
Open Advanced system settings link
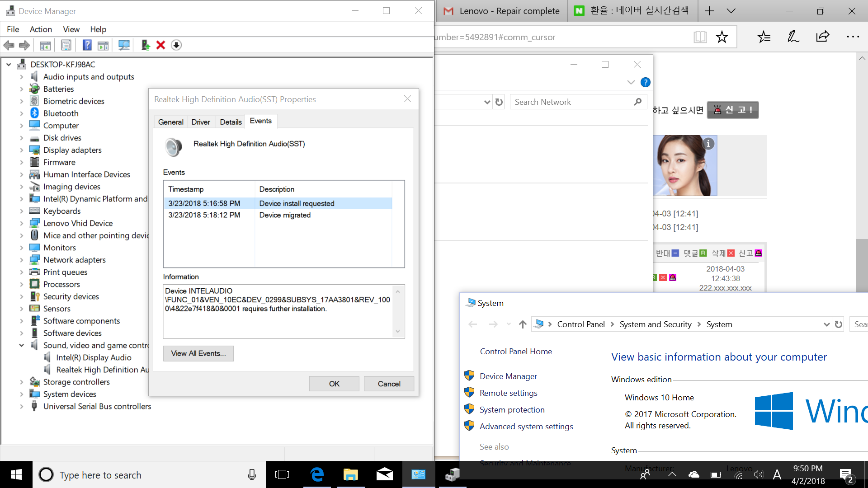526,427
